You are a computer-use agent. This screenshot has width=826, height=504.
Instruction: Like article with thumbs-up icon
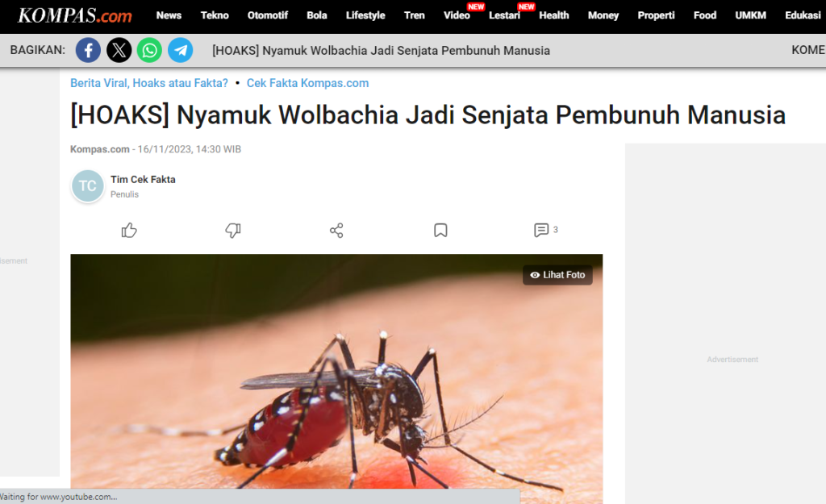pyautogui.click(x=129, y=230)
